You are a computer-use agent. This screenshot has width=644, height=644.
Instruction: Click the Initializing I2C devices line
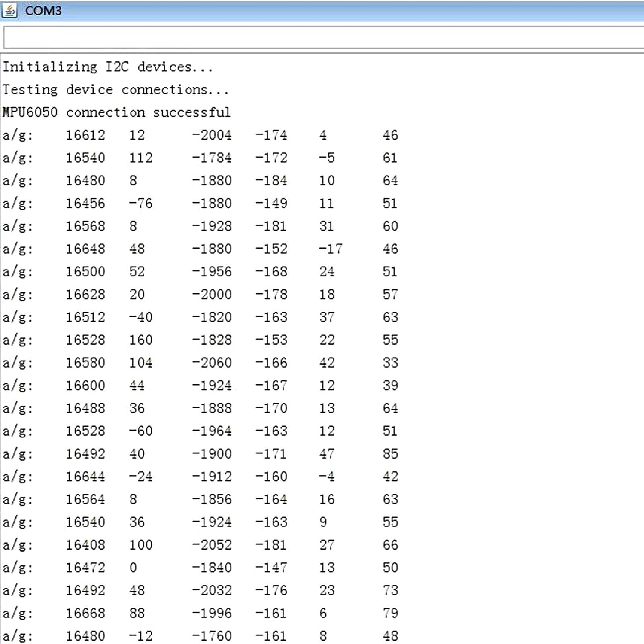pyautogui.click(x=107, y=67)
